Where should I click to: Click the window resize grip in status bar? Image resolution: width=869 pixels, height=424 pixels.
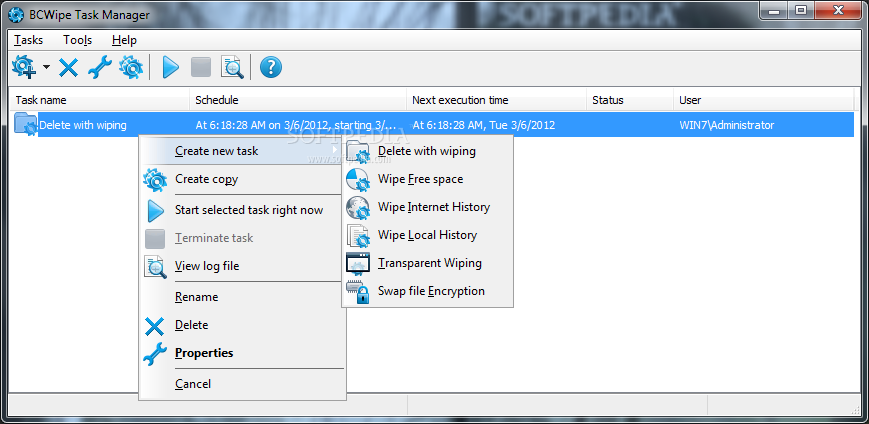coord(855,410)
